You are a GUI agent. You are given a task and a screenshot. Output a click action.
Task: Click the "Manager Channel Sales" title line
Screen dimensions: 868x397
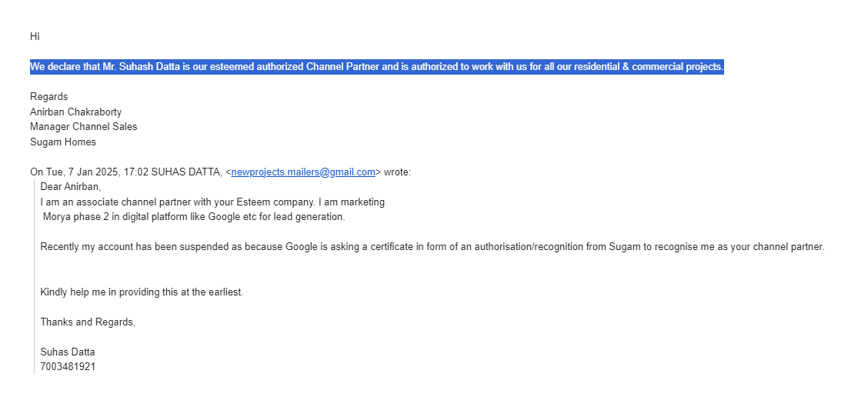[x=83, y=127]
